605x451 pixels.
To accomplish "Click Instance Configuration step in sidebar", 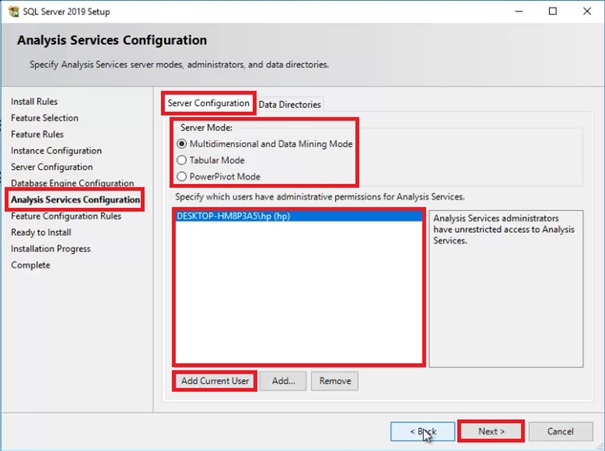I will point(56,151).
